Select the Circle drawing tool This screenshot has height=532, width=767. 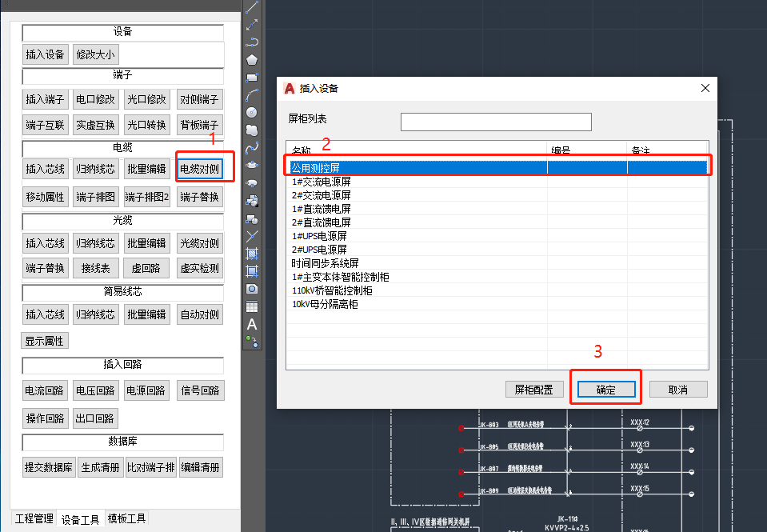tap(252, 112)
